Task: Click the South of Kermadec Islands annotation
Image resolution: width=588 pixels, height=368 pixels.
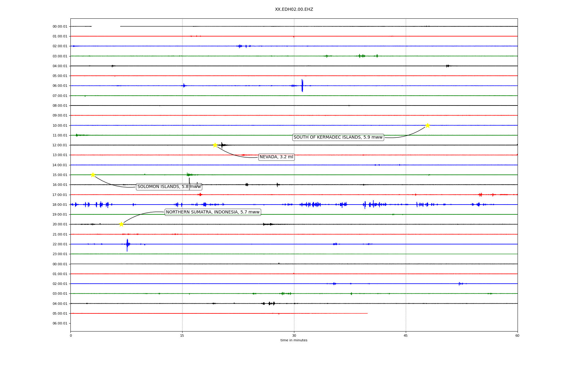Action: point(338,137)
